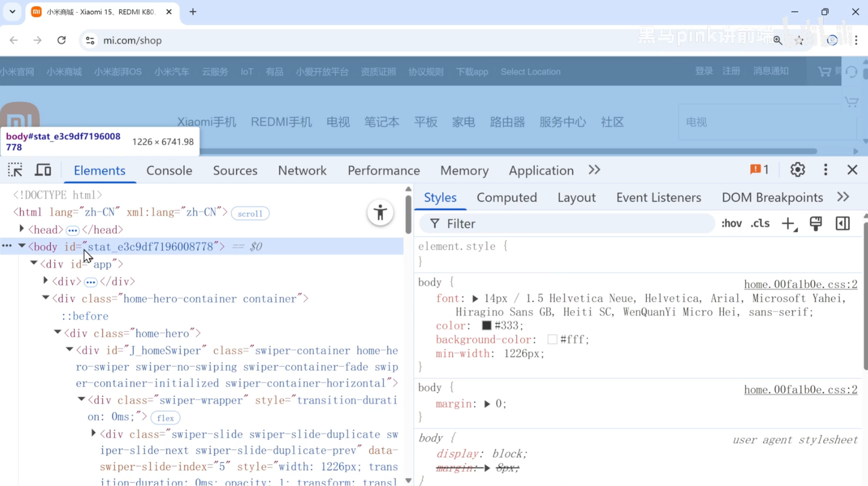Screen dimensions: 868x486
Task: Collapse the swiper-wrapper div node
Action: pyautogui.click(x=82, y=399)
